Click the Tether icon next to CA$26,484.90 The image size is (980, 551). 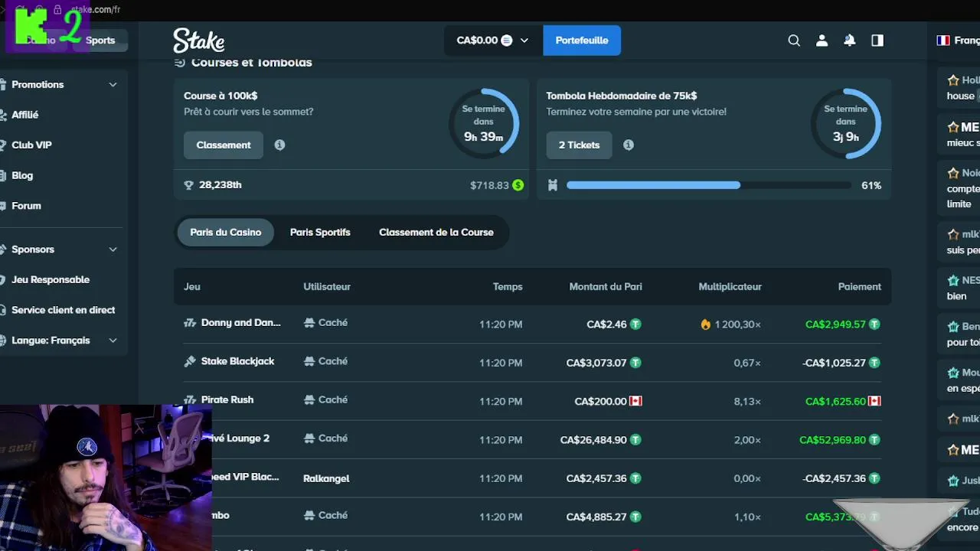635,440
